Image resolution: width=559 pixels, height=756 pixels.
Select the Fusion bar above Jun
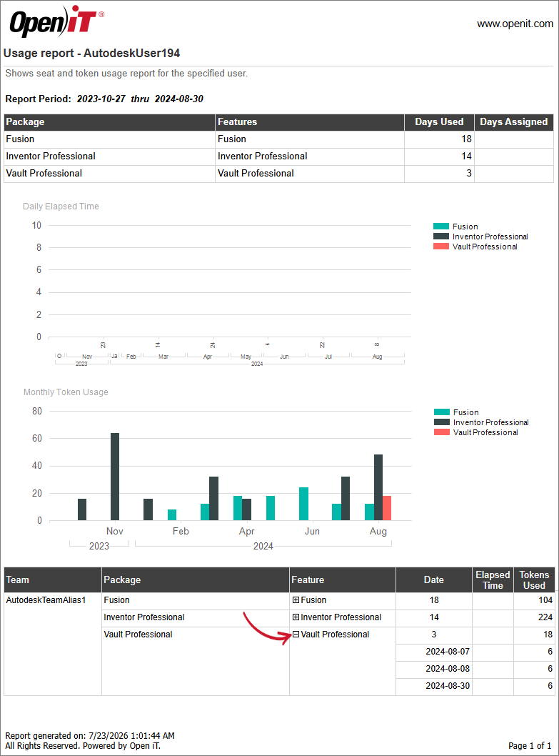click(x=303, y=504)
